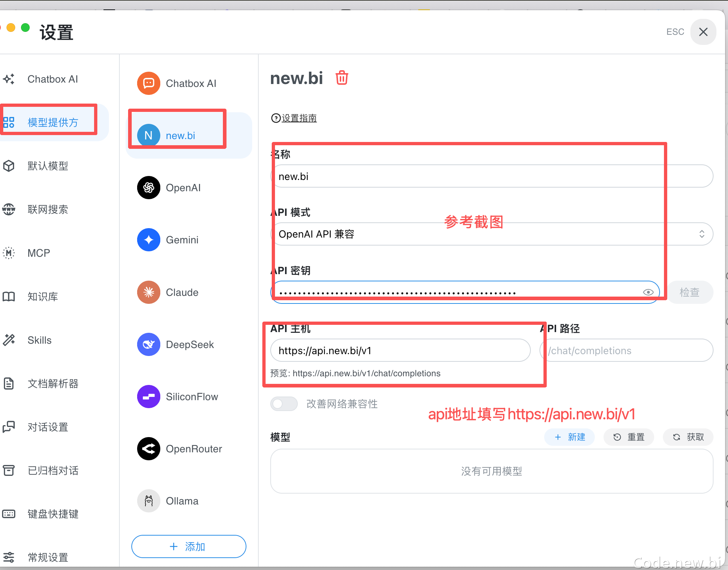The height and width of the screenshot is (570, 728).
Task: Delete the new.bi provider via trash icon
Action: tap(342, 78)
